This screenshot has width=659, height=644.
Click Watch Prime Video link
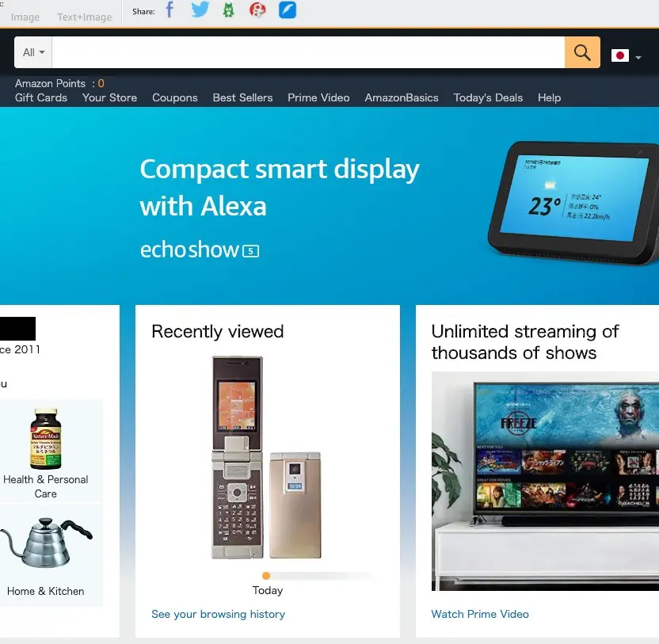[480, 614]
